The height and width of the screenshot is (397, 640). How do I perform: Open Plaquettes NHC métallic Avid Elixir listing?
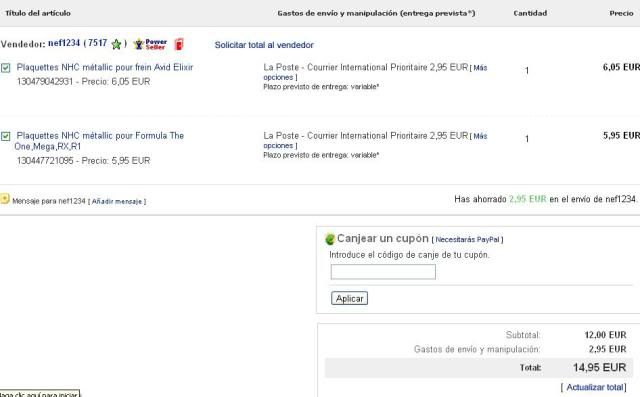coord(105,67)
